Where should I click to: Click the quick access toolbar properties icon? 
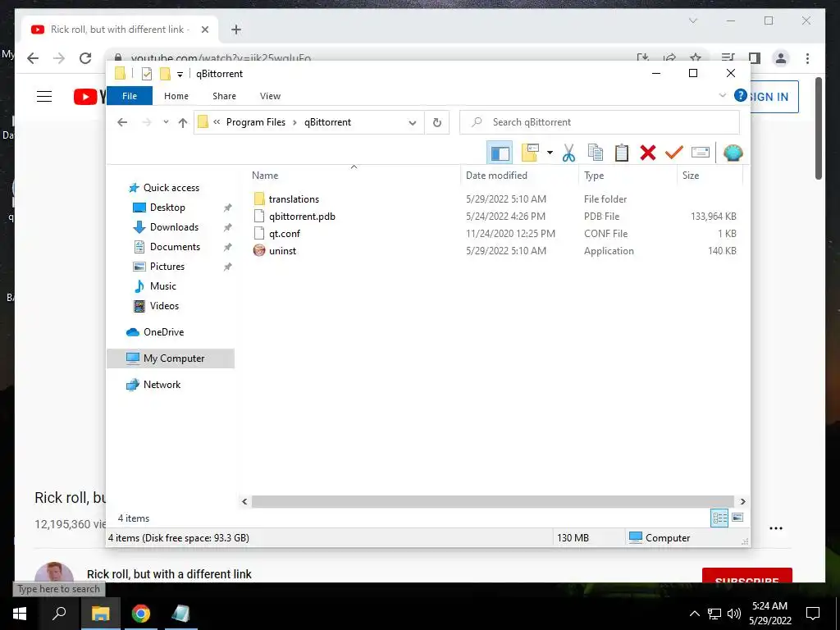coord(146,74)
